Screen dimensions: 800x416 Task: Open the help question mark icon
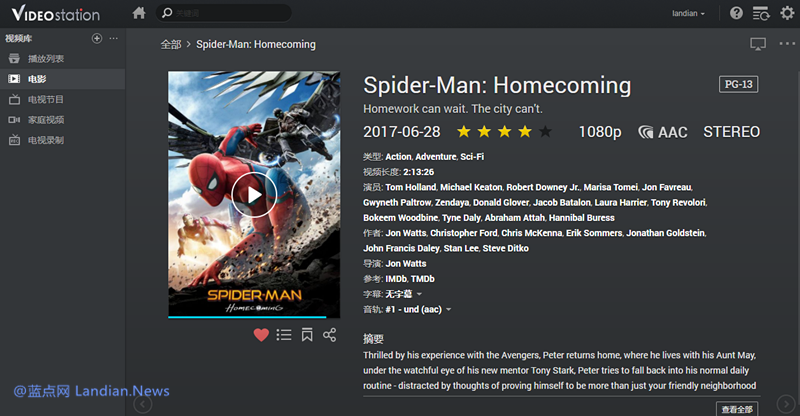coord(737,13)
